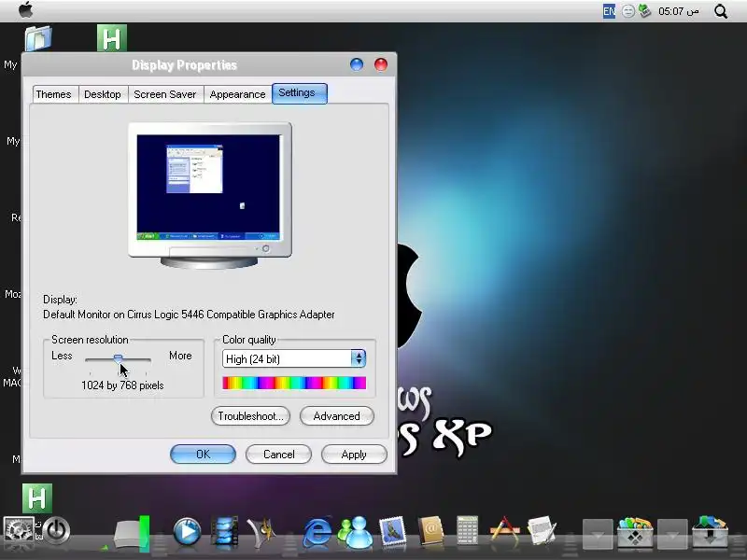Open the green H icon at top of desktop

[112, 37]
